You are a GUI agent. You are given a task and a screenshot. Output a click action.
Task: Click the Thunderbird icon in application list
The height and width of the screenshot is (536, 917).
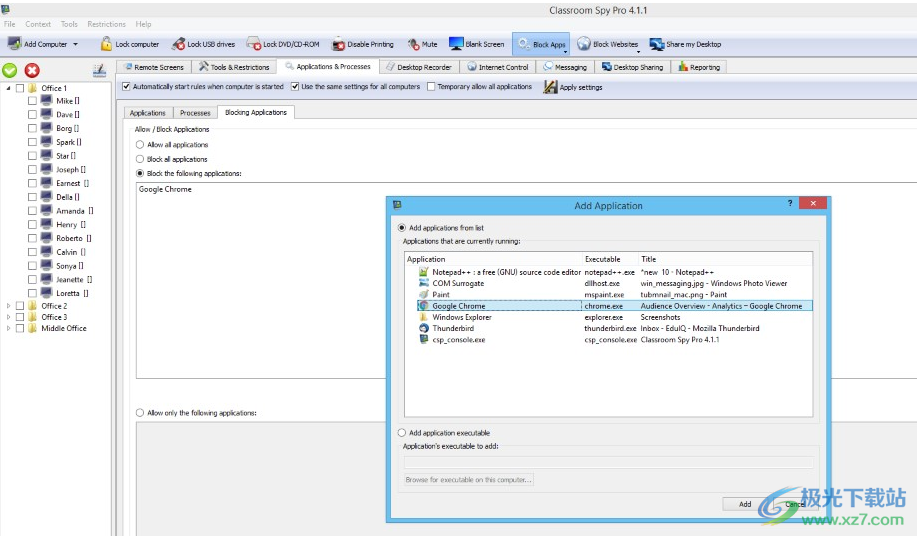tap(423, 328)
